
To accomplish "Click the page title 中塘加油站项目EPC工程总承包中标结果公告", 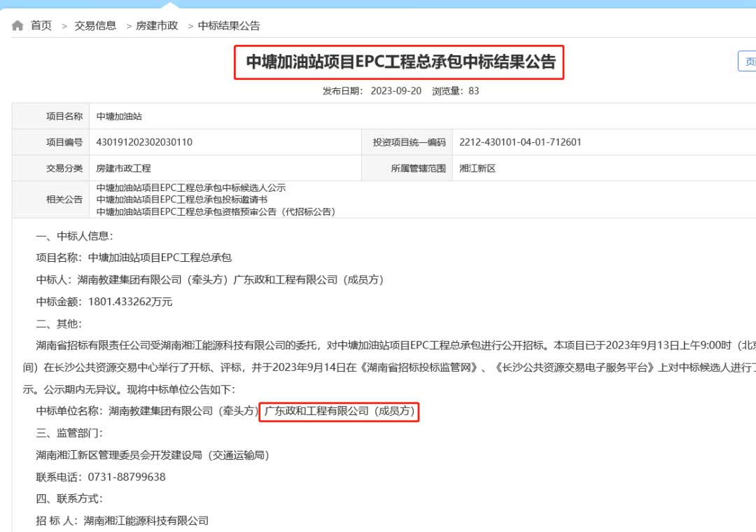I will point(400,62).
